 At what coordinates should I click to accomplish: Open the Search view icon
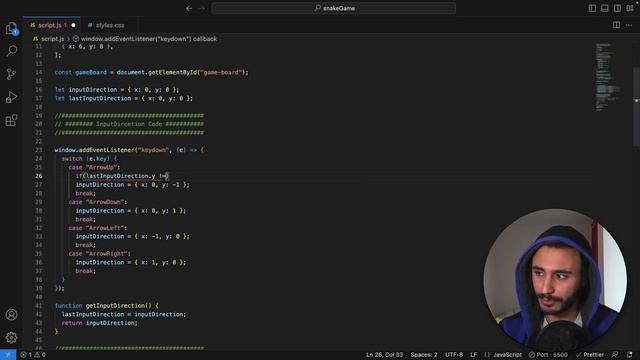click(11, 51)
